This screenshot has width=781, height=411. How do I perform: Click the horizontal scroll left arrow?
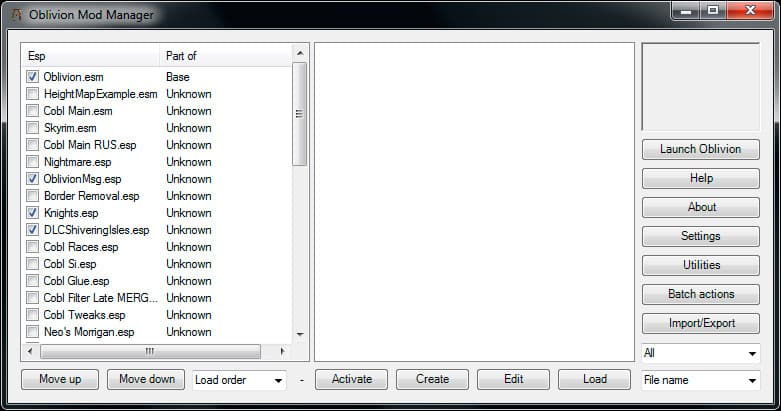[x=30, y=351]
